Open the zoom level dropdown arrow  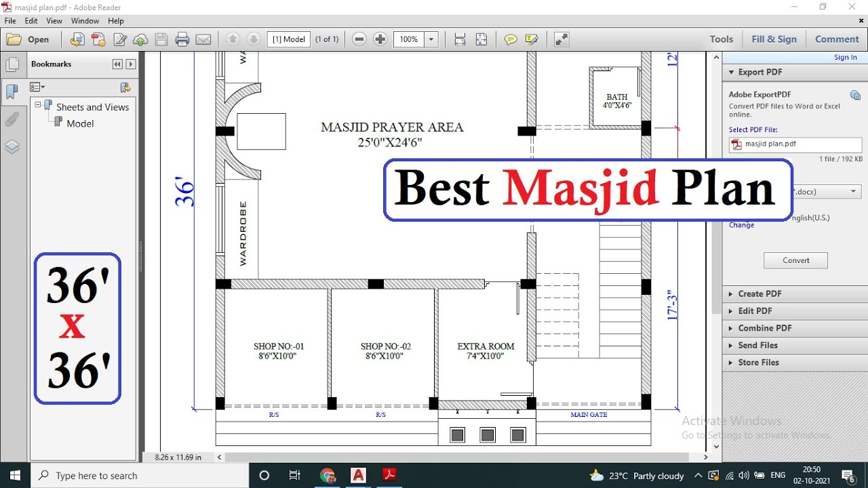point(431,39)
